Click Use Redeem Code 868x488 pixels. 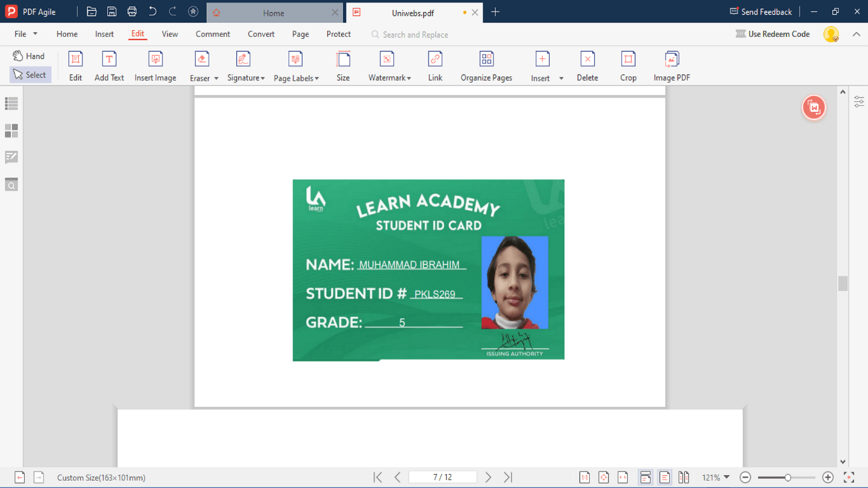tap(773, 34)
